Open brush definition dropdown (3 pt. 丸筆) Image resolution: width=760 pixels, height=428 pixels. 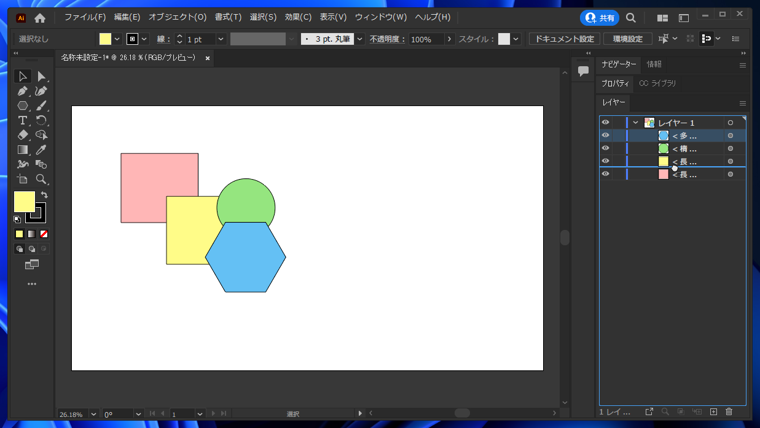[360, 39]
